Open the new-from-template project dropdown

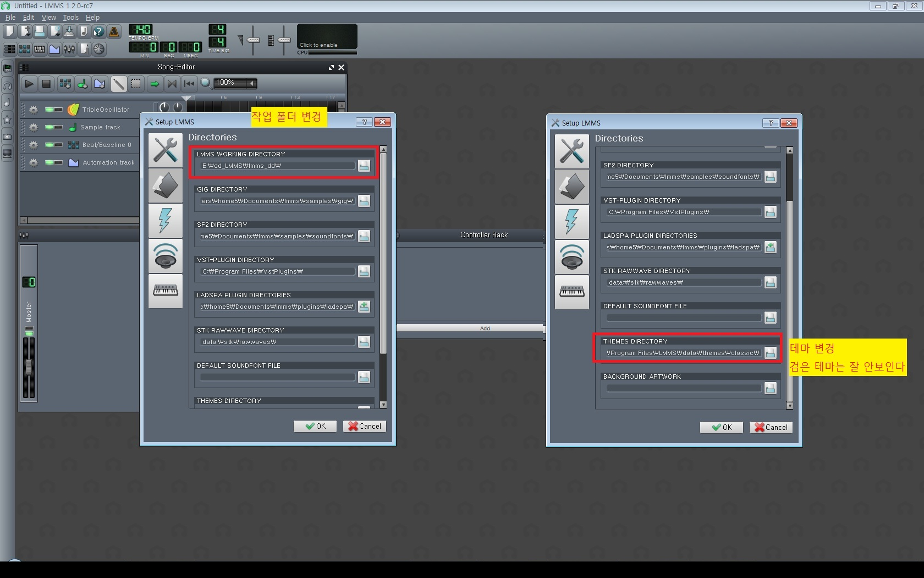[x=25, y=32]
